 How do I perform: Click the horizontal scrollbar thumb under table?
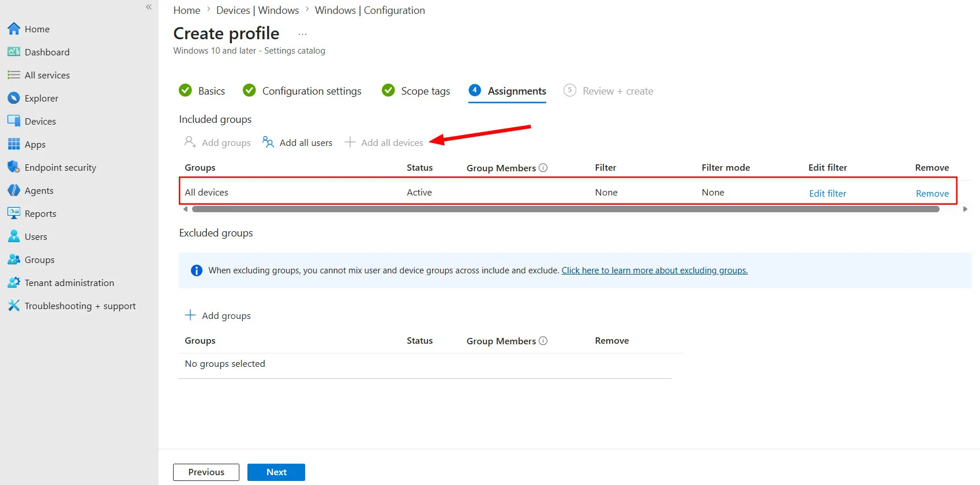(566, 209)
